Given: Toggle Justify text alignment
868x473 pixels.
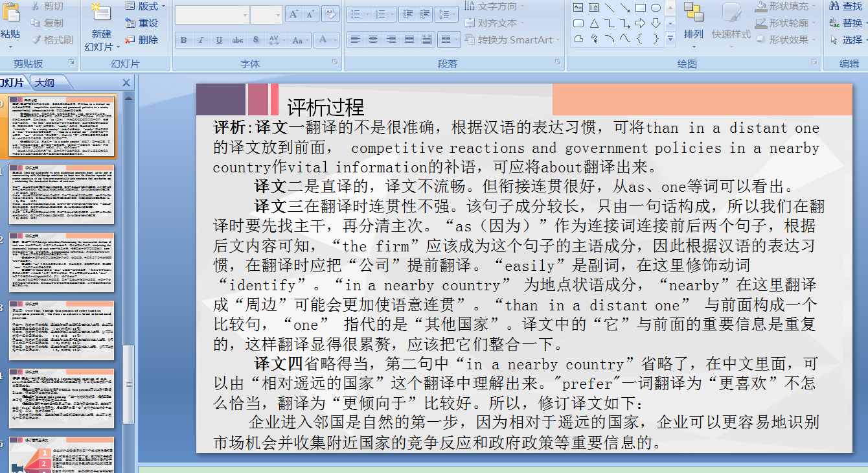Looking at the screenshot, I should [409, 40].
